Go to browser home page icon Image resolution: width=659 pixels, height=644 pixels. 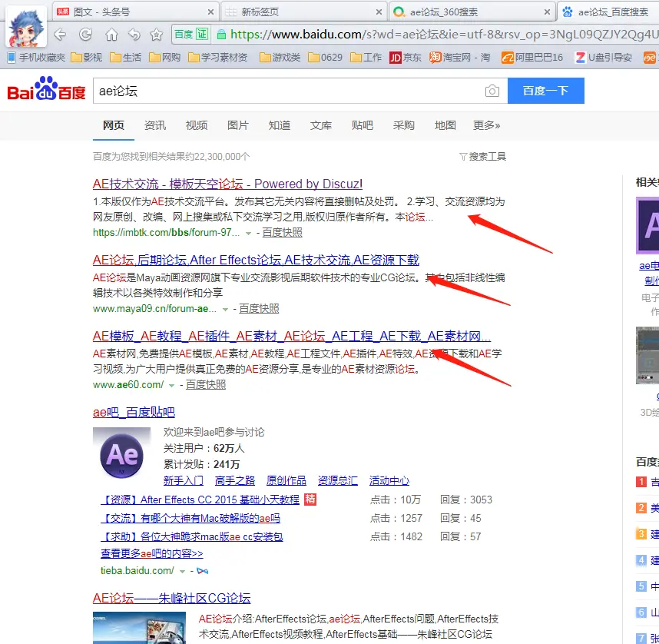(x=111, y=35)
